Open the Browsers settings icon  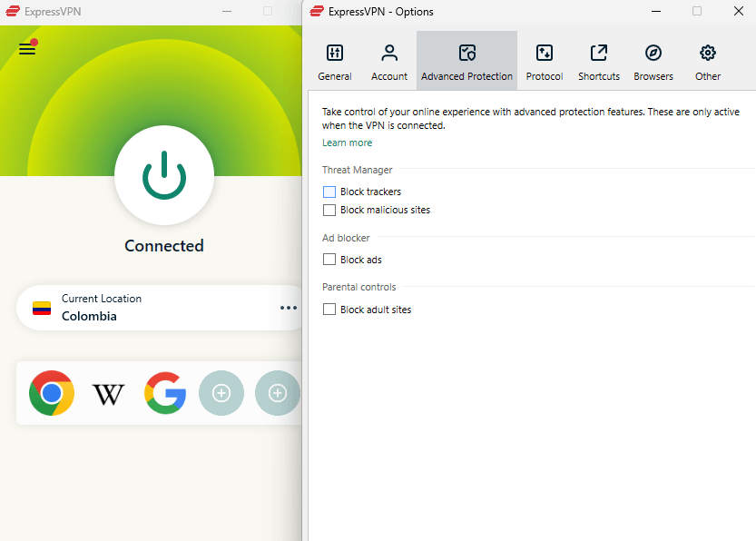[x=653, y=53]
